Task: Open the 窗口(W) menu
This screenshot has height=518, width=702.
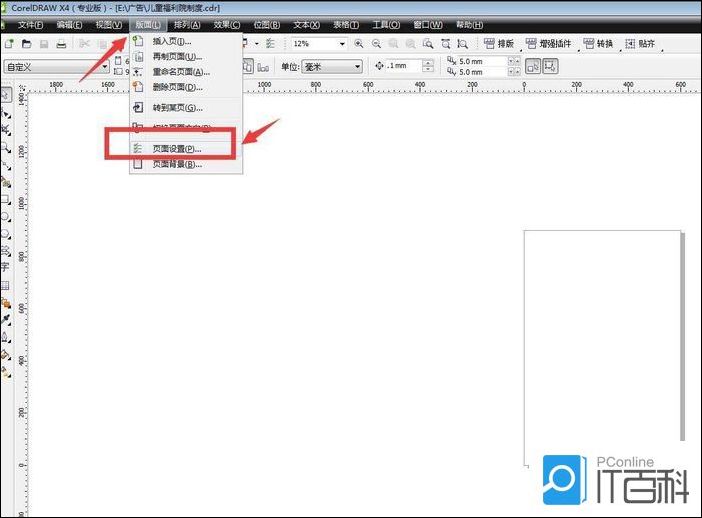Action: [x=428, y=25]
